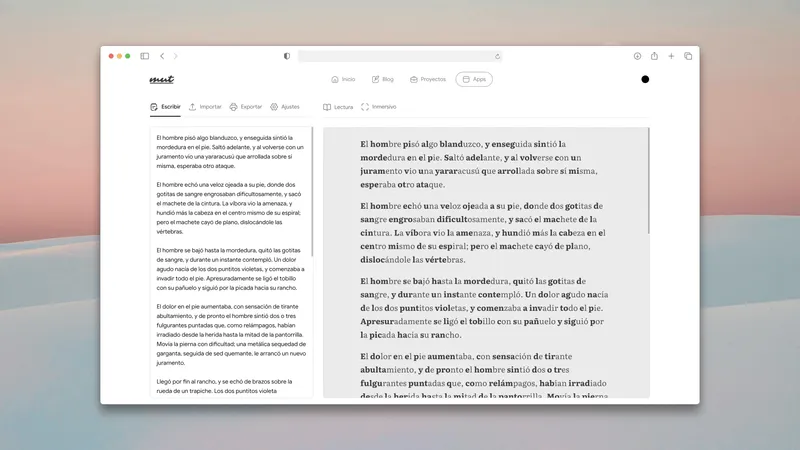Click editor paragraph starting 'El dolor en el pie'
Image resolution: width=800 pixels, height=450 pixels.
pos(230,335)
